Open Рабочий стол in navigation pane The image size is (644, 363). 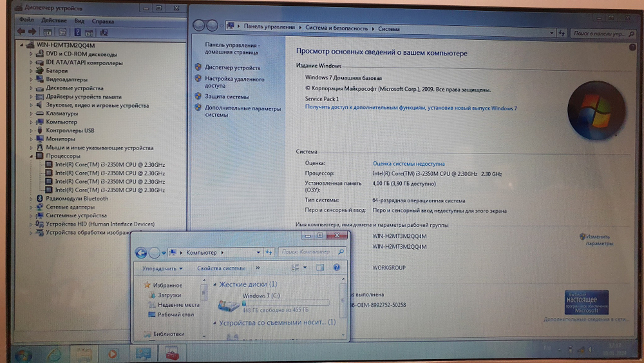click(x=176, y=315)
